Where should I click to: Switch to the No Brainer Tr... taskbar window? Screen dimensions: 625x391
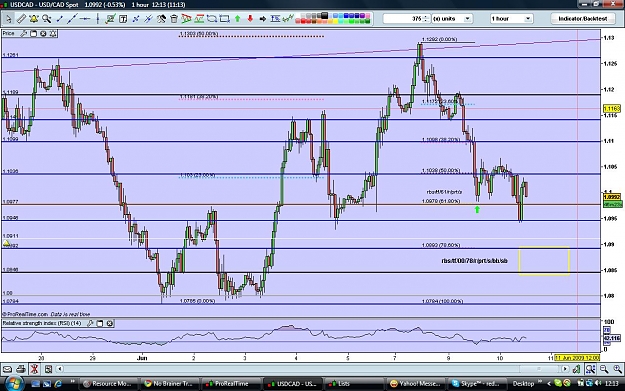[x=169, y=384]
